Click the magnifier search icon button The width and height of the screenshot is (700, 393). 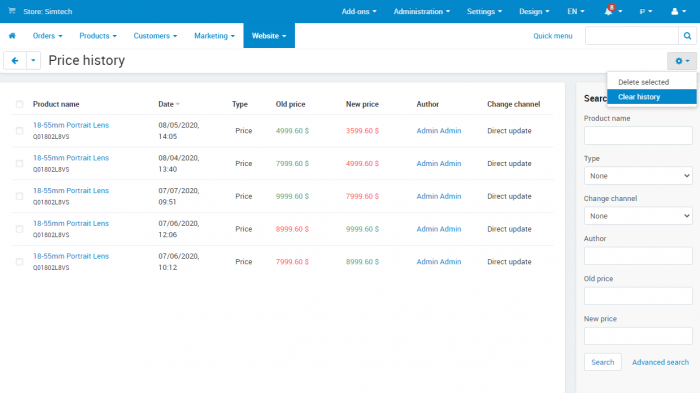(x=687, y=36)
